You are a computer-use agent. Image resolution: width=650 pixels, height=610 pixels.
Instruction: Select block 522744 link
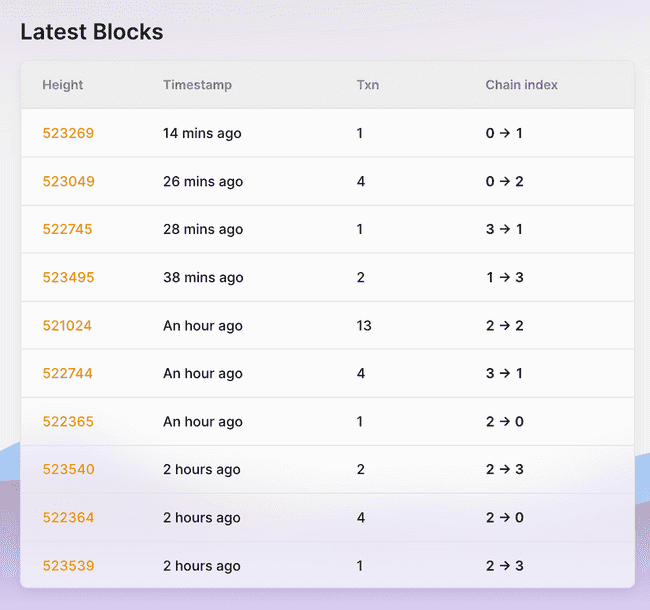(x=68, y=373)
